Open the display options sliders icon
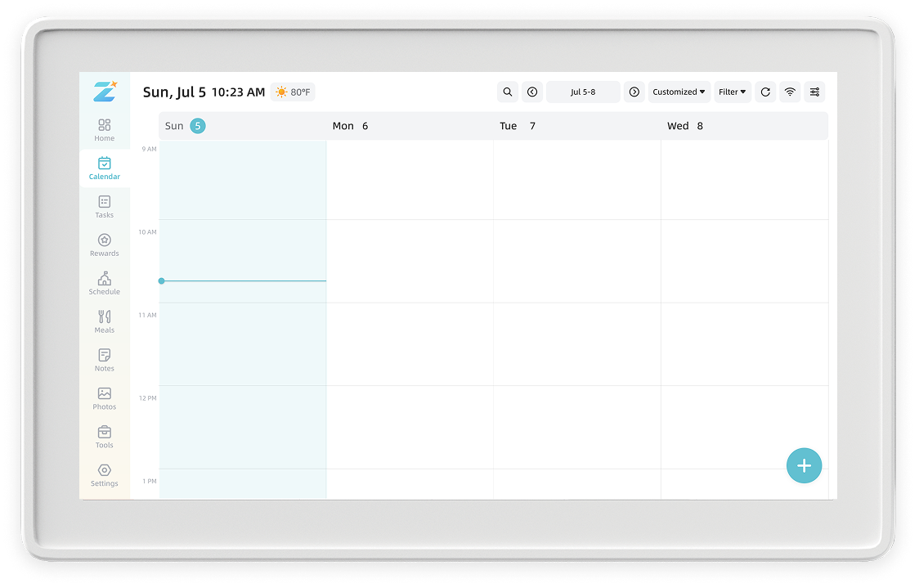 [814, 92]
